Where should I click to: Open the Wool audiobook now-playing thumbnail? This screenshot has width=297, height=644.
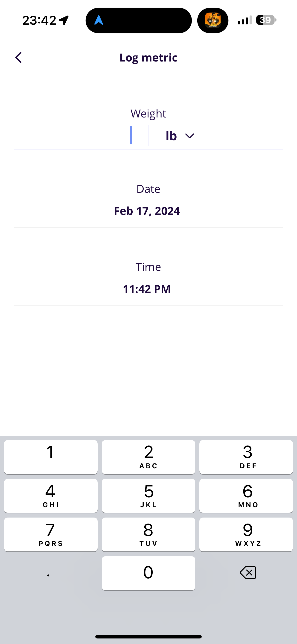213,20
